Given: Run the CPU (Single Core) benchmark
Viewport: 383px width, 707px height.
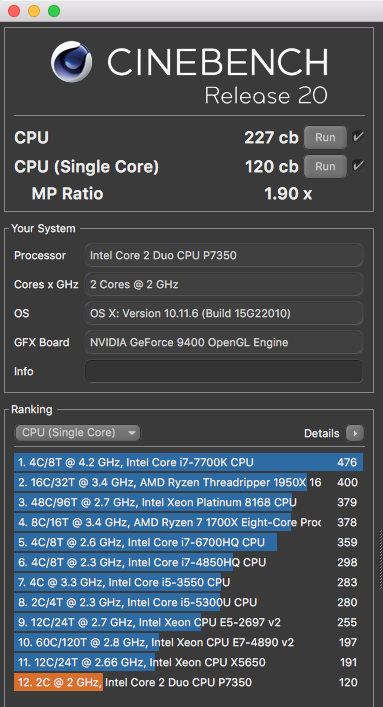Looking at the screenshot, I should point(325,166).
